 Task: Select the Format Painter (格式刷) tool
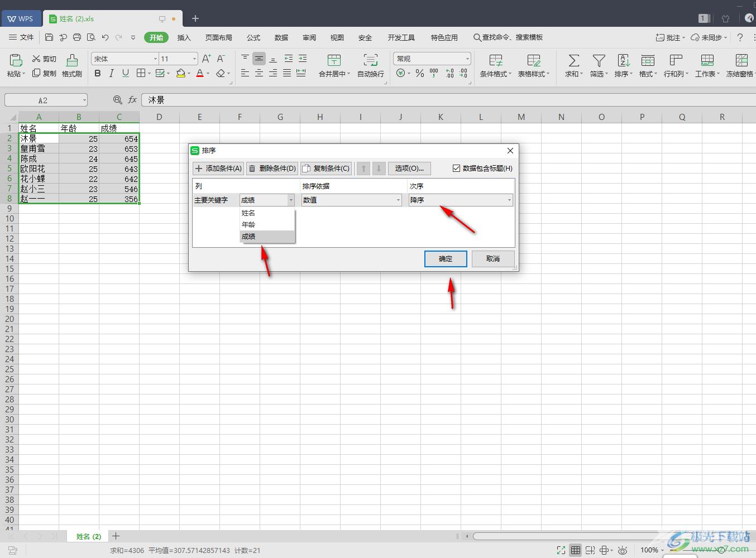72,66
